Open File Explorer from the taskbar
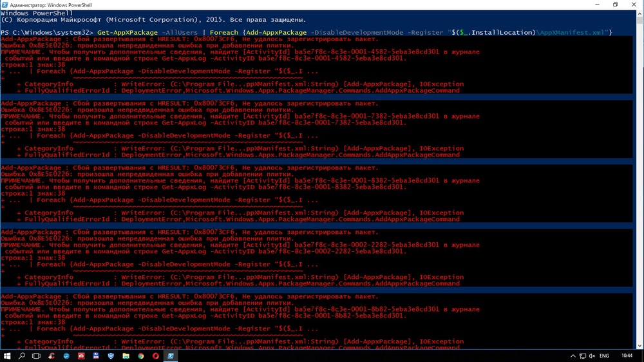The height and width of the screenshot is (362, 644). 126,356
